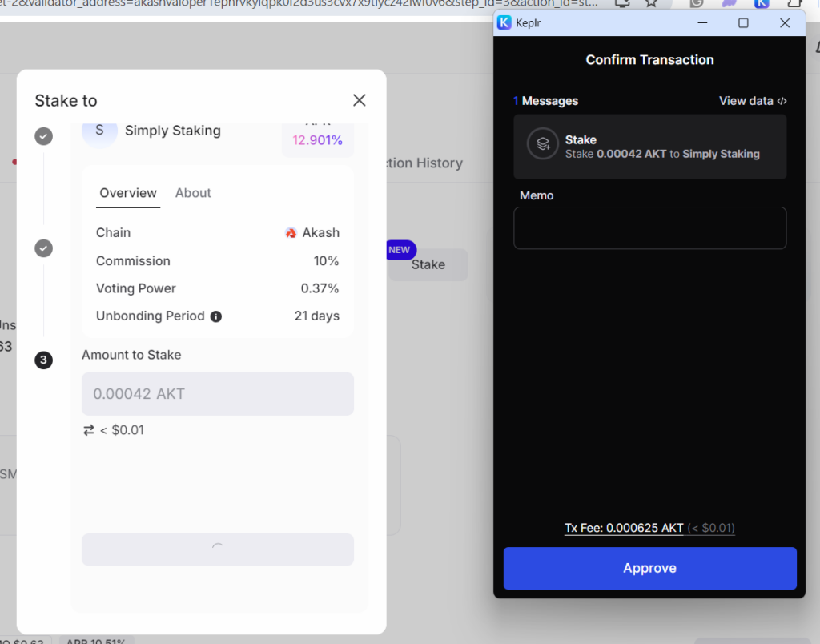This screenshot has width=820, height=644.
Task: Open the Keplr extension in browser toolbar
Action: click(762, 4)
